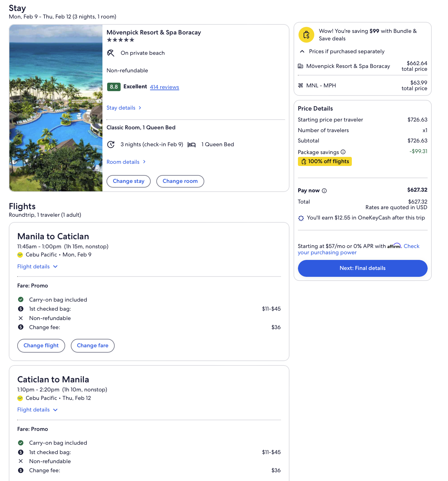
Task: Collapse Prices if purchased separately section
Action: (342, 51)
